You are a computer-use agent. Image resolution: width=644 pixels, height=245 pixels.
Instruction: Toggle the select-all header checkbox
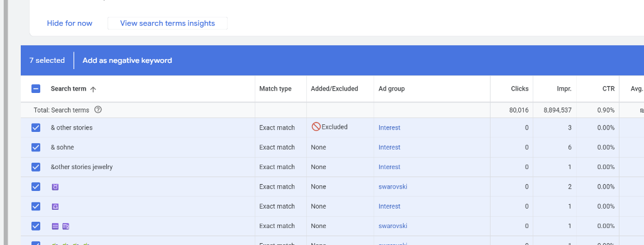pos(36,89)
